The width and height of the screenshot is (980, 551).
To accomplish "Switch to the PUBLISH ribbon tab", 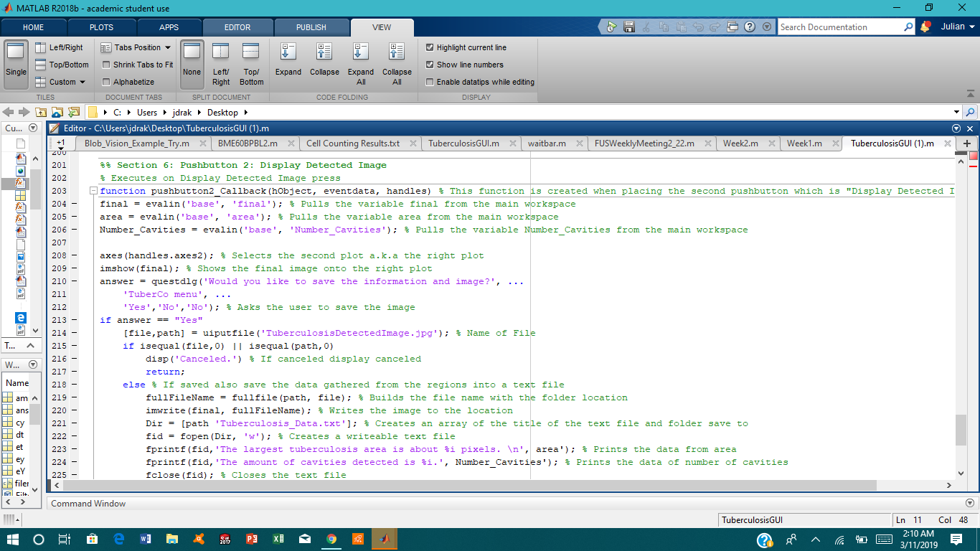I will (x=311, y=27).
